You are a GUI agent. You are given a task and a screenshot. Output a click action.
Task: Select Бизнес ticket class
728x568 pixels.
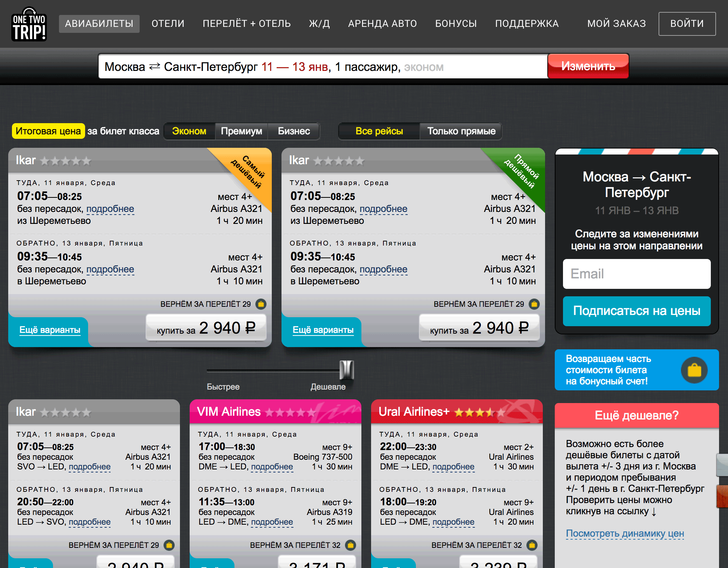coord(294,131)
